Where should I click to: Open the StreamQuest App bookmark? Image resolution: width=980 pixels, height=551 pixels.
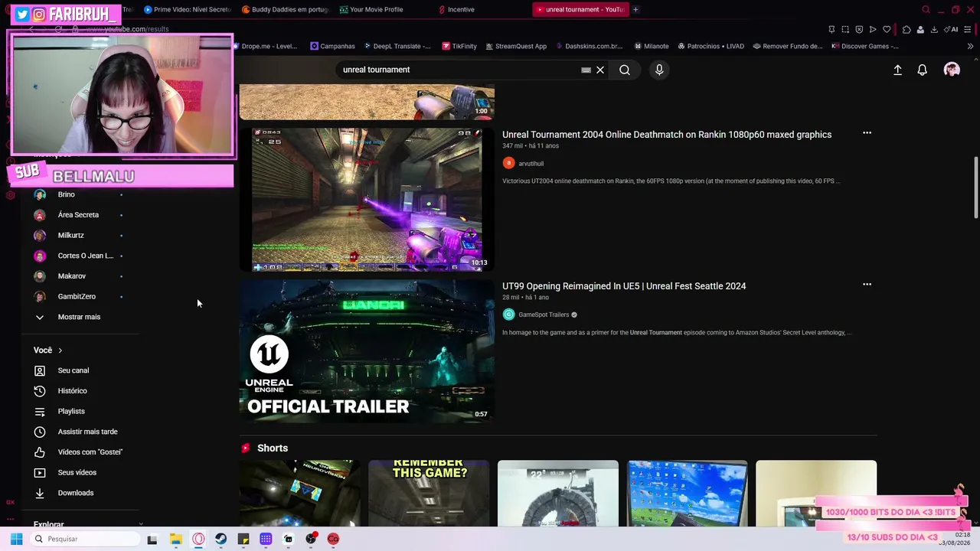tap(516, 46)
